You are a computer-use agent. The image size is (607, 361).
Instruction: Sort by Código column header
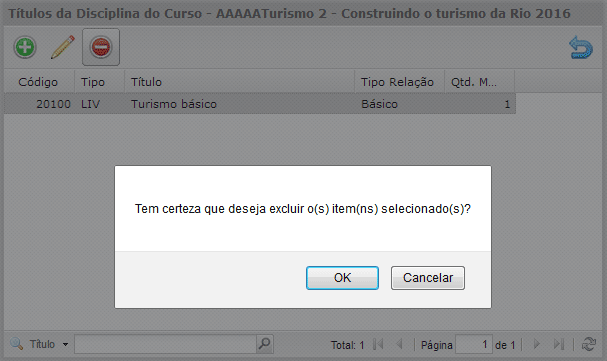[39, 82]
